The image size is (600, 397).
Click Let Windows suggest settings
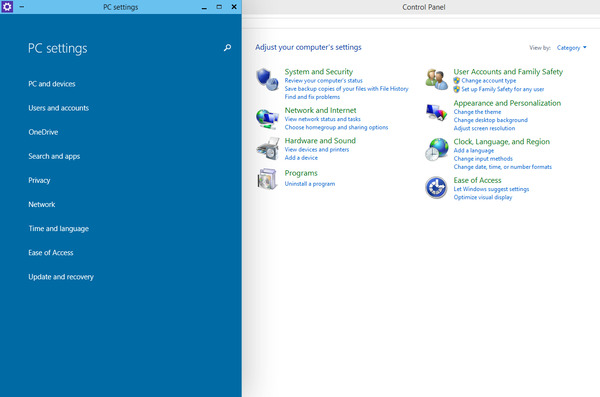pos(491,189)
